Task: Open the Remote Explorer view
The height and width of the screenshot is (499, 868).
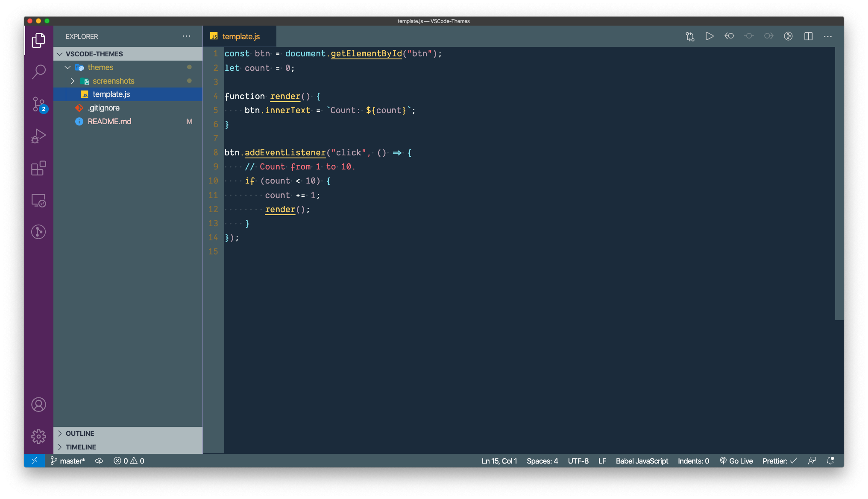Action: [x=38, y=200]
